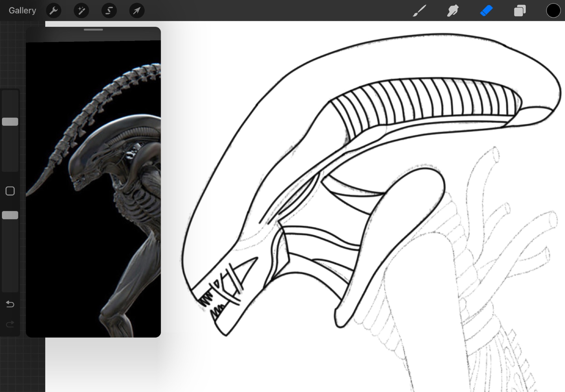This screenshot has height=392, width=565.
Task: Open the Actions wrench menu
Action: tap(53, 11)
